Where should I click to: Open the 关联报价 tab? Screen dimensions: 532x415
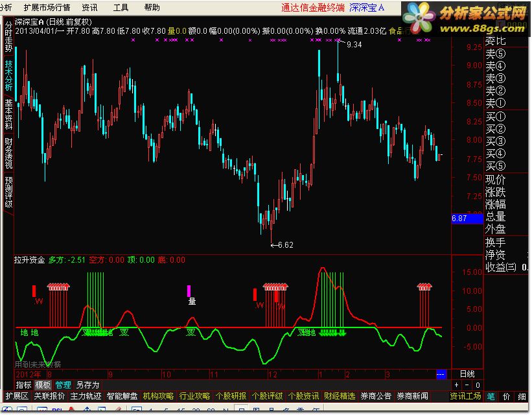[x=49, y=396]
